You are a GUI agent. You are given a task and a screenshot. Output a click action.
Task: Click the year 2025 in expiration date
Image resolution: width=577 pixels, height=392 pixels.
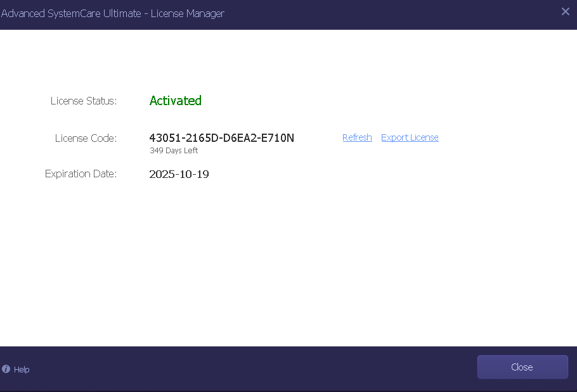coord(161,174)
